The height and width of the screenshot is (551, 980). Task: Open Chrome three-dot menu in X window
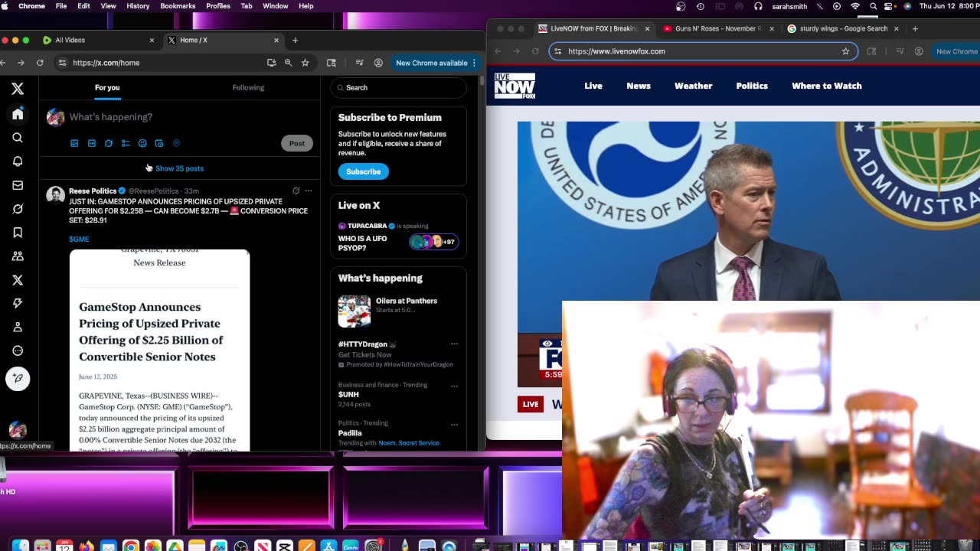click(474, 63)
